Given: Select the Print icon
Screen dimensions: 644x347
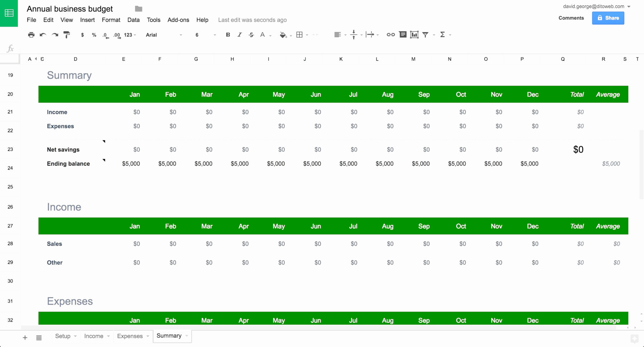Looking at the screenshot, I should click(31, 35).
